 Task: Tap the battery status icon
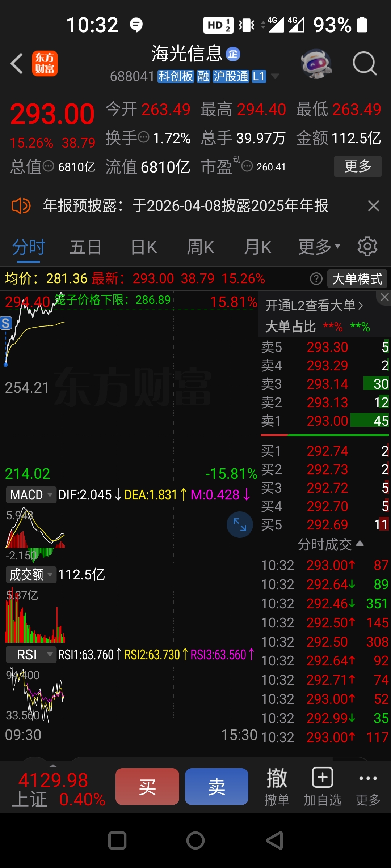tap(362, 25)
